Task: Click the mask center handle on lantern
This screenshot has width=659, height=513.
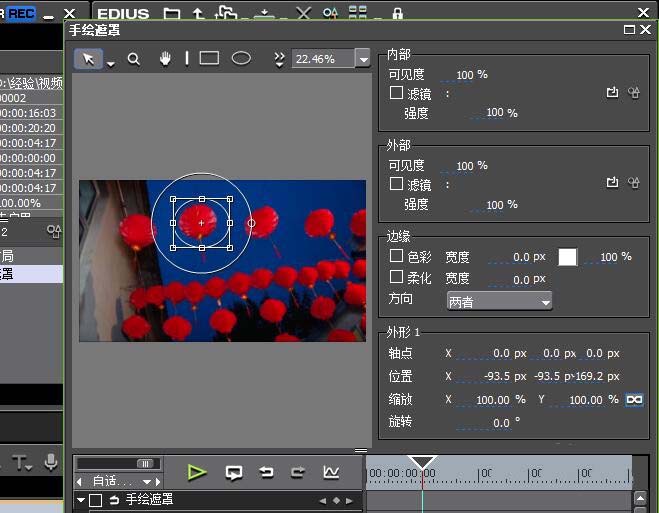Action: point(201,223)
